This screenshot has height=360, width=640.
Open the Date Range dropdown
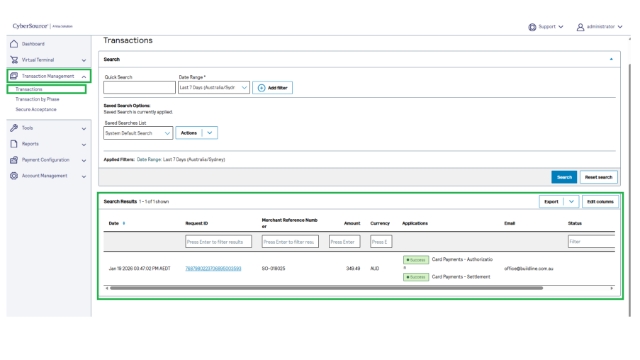coord(213,87)
